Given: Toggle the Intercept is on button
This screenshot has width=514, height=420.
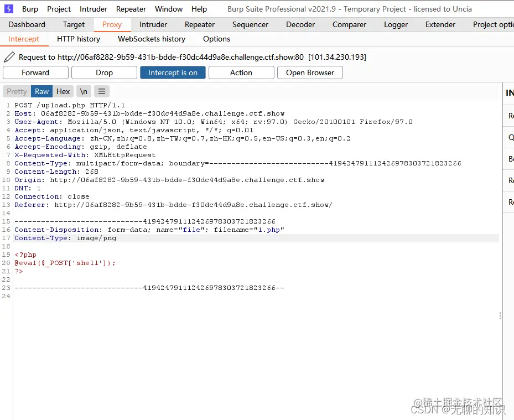Looking at the screenshot, I should click(173, 72).
